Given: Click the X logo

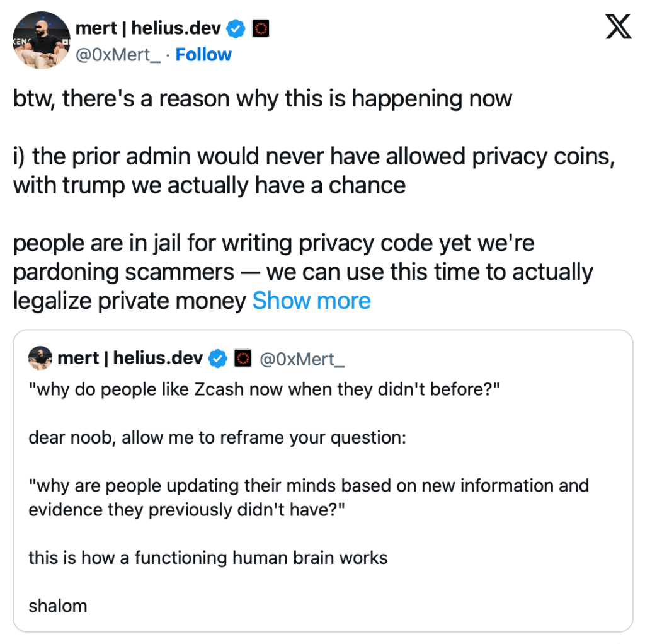Looking at the screenshot, I should pos(618,28).
